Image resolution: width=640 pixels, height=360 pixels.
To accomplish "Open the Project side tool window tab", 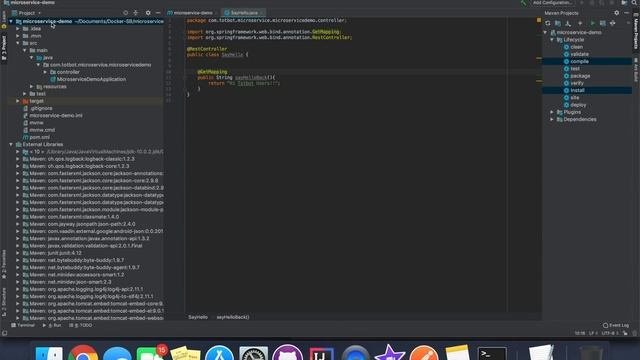I will point(4,47).
